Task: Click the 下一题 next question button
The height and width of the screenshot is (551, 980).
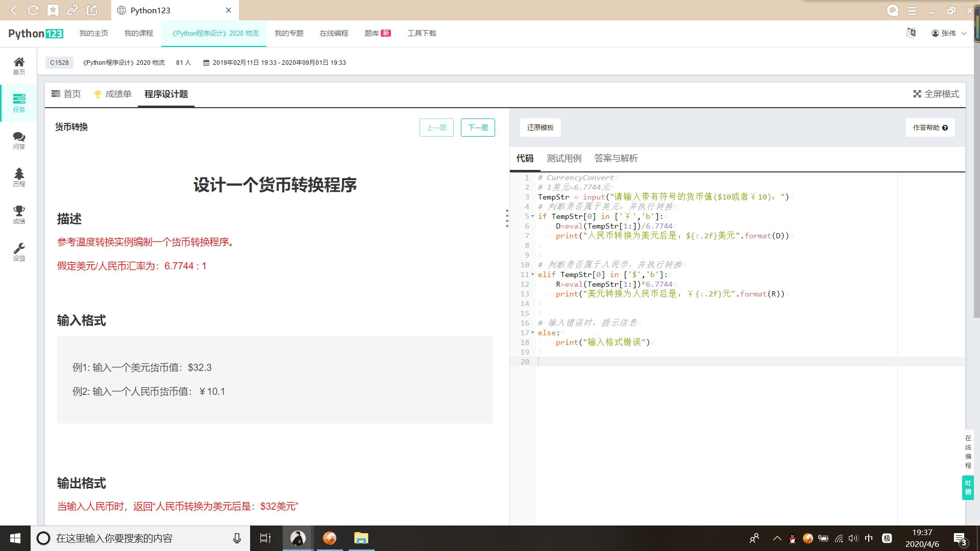Action: click(478, 128)
